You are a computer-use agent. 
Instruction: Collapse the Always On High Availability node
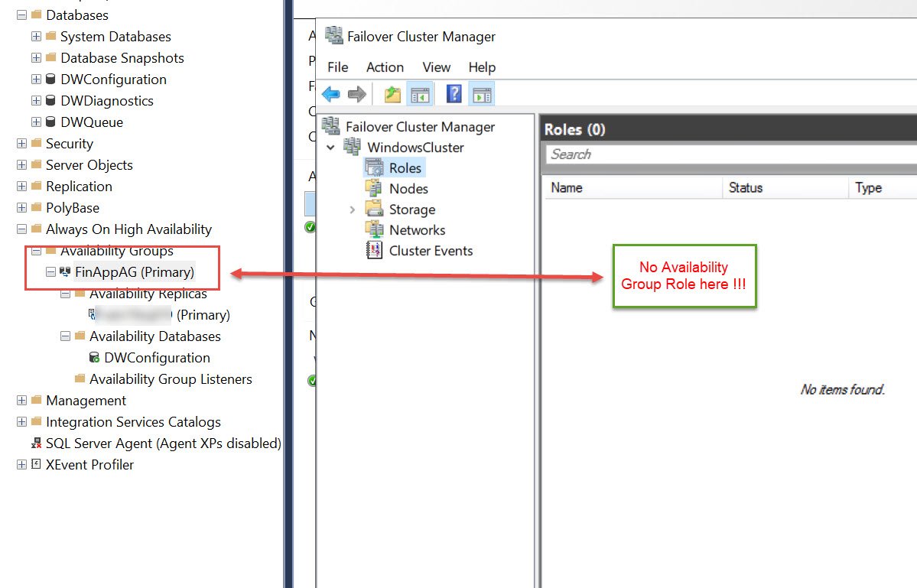(x=21, y=229)
